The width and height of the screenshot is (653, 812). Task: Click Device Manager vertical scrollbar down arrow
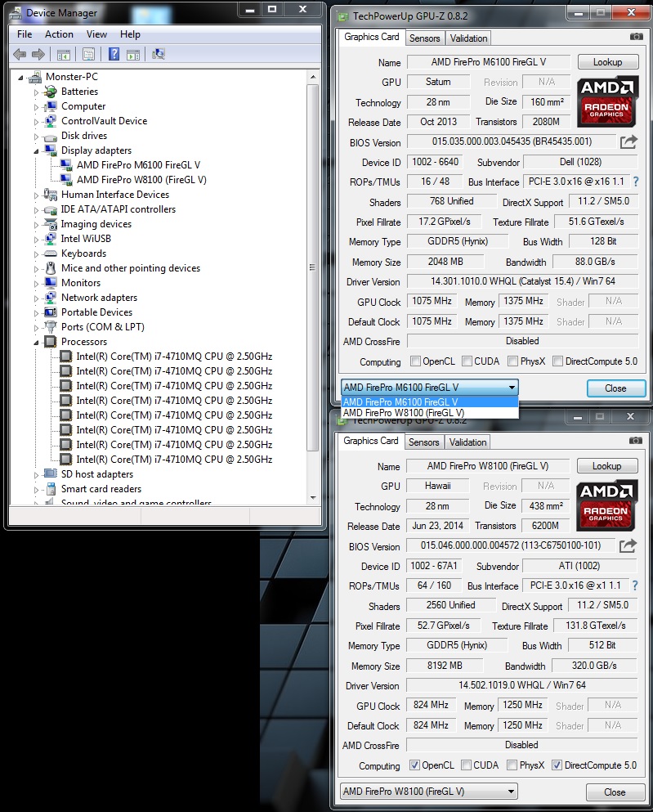[313, 498]
